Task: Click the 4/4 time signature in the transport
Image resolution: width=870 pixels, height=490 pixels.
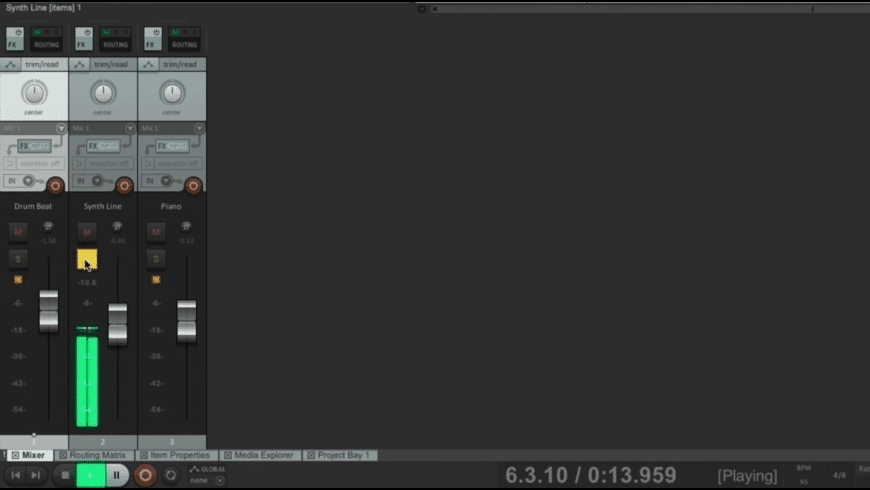Action: [839, 475]
